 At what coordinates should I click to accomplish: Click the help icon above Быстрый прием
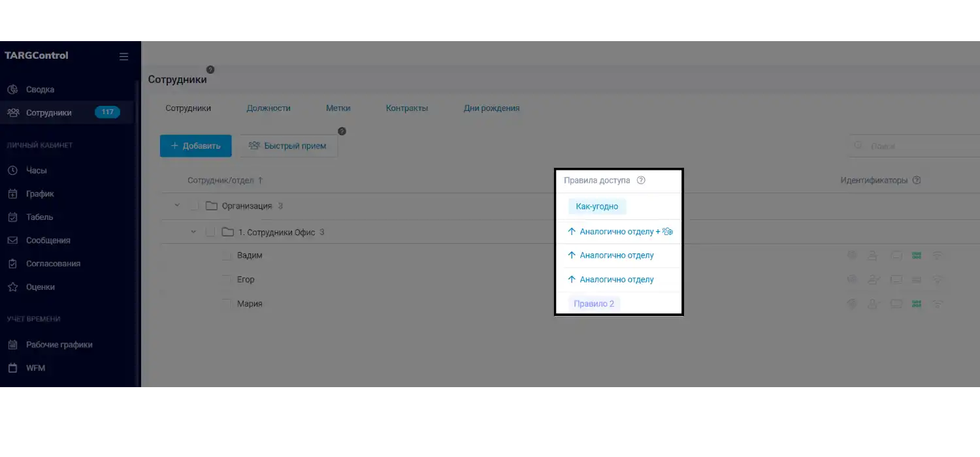(342, 131)
